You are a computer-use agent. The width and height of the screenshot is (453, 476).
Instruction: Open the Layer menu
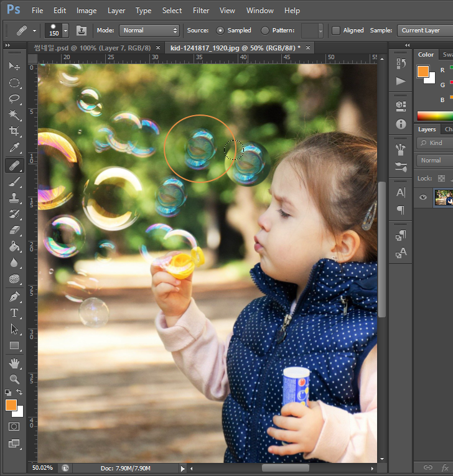[x=116, y=11]
